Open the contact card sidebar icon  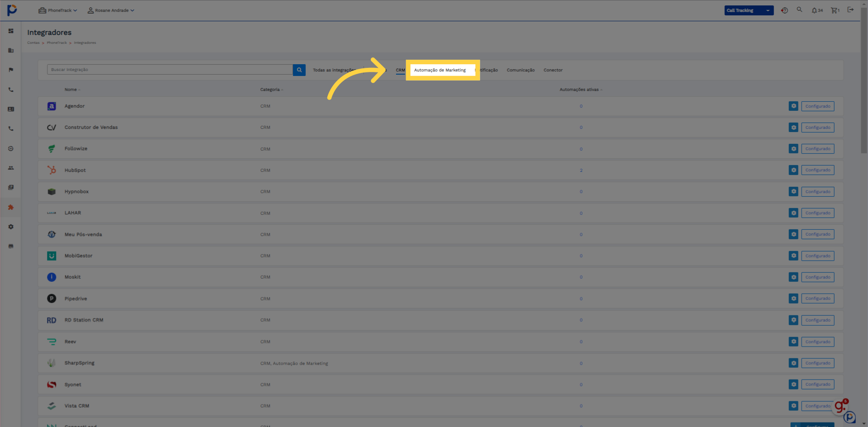[11, 109]
